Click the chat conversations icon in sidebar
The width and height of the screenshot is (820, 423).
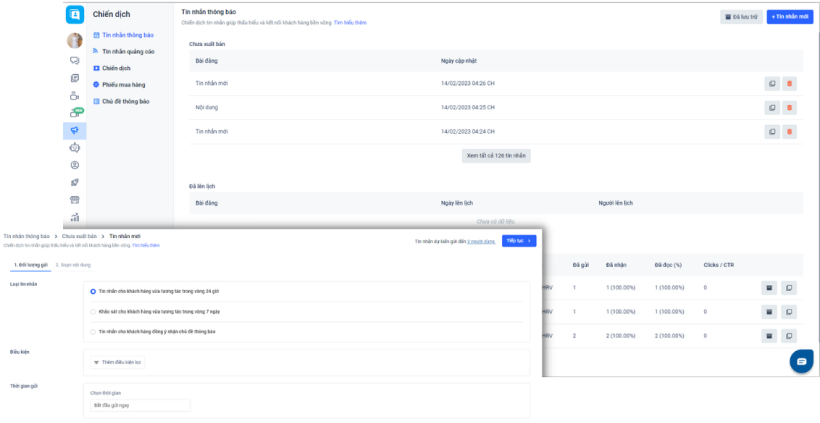pyautogui.click(x=74, y=61)
